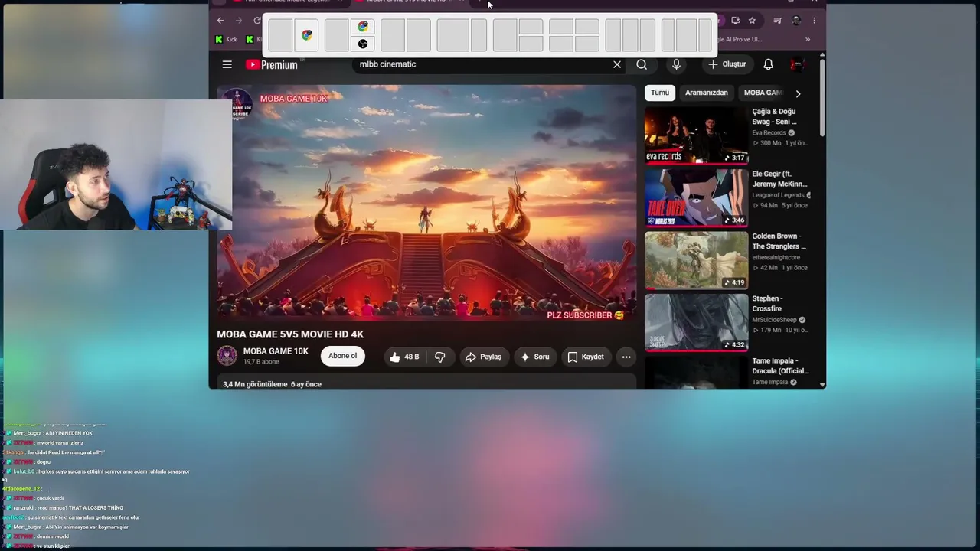Viewport: 980px width, 551px height.
Task: Open the Chrome profile avatar
Action: 796,21
